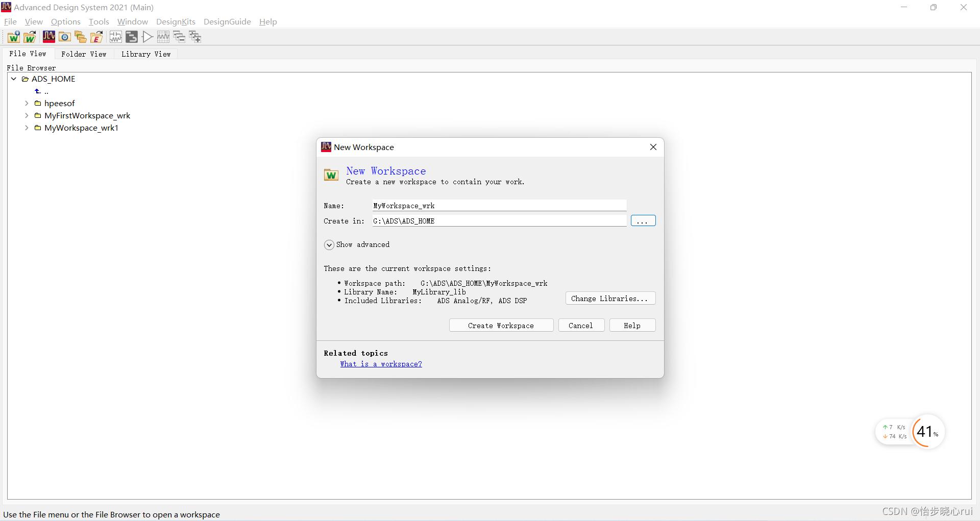Open the ADS main window waveform icon
This screenshot has height=521, width=980.
49,37
